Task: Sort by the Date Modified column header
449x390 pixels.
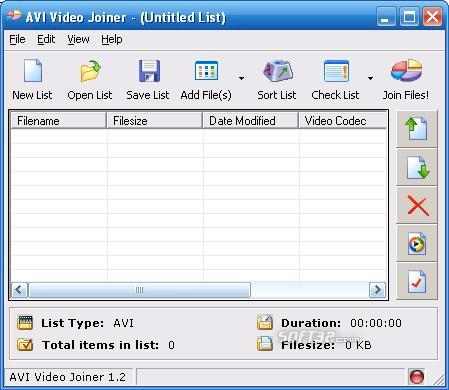Action: pyautogui.click(x=251, y=121)
